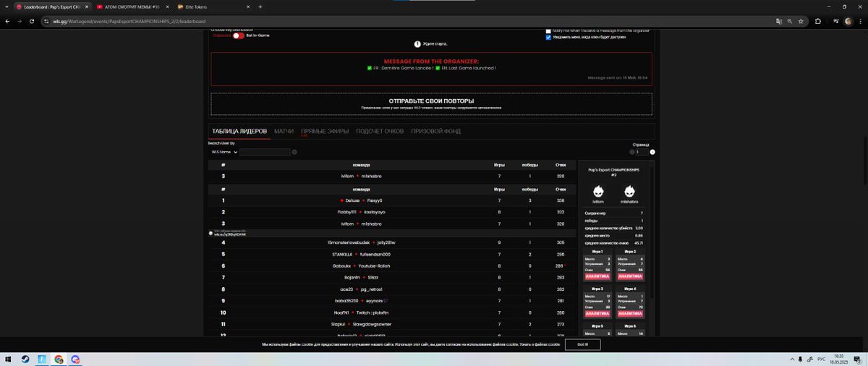Show hidden system tray icons
Image resolution: width=868 pixels, height=366 pixels.
(791, 359)
